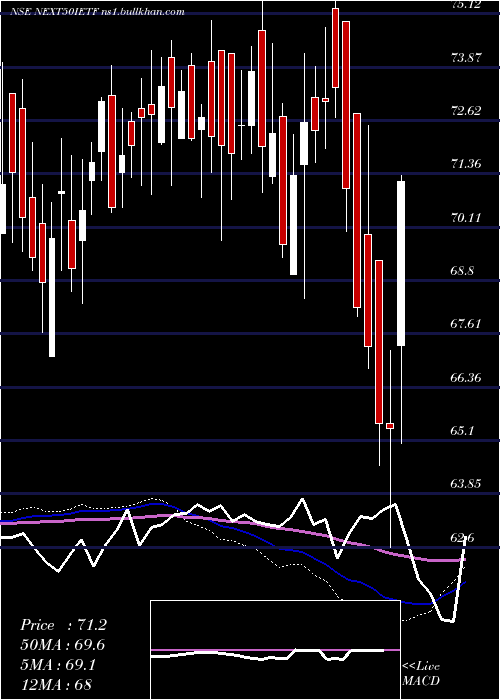
Task: Click the 66.36 price axis label
Action: tap(466, 378)
